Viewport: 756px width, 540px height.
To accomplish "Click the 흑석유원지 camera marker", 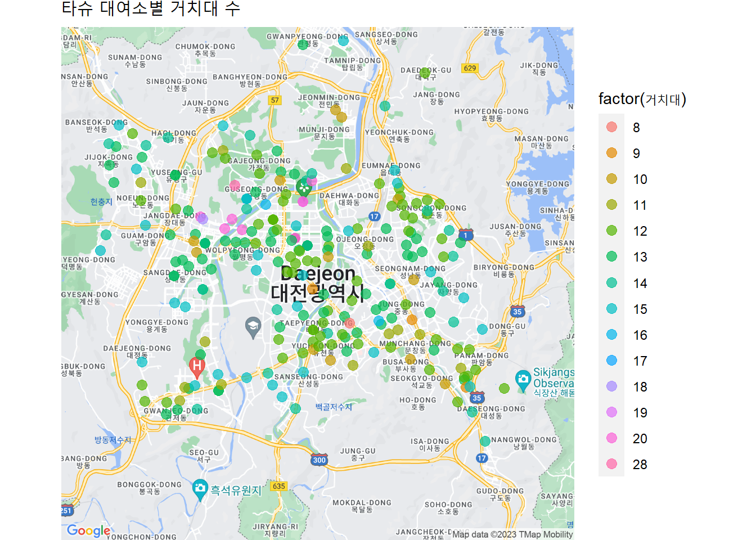I will [200, 489].
